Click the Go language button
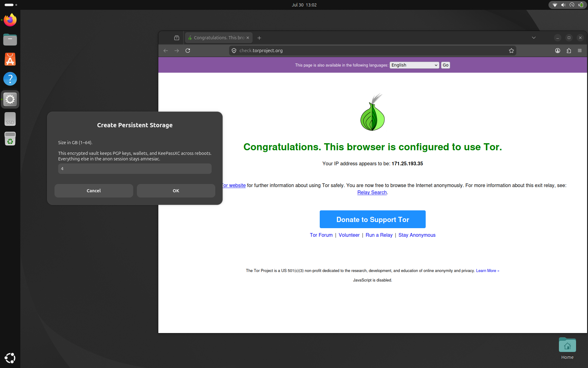 (445, 65)
